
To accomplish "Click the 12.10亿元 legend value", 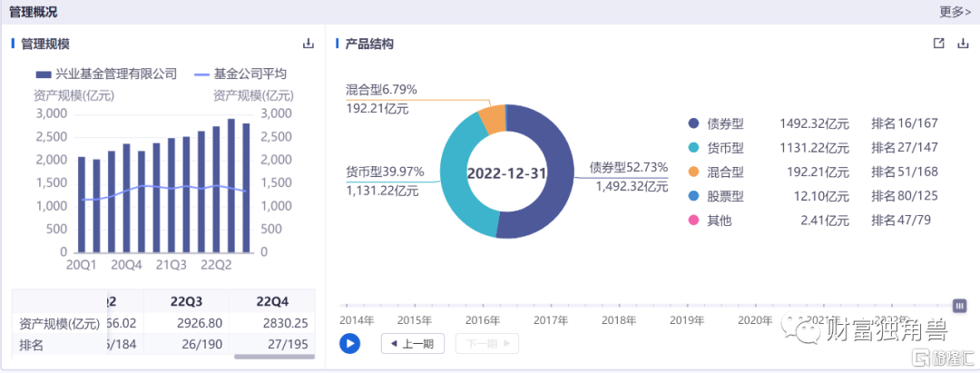I will tap(822, 196).
